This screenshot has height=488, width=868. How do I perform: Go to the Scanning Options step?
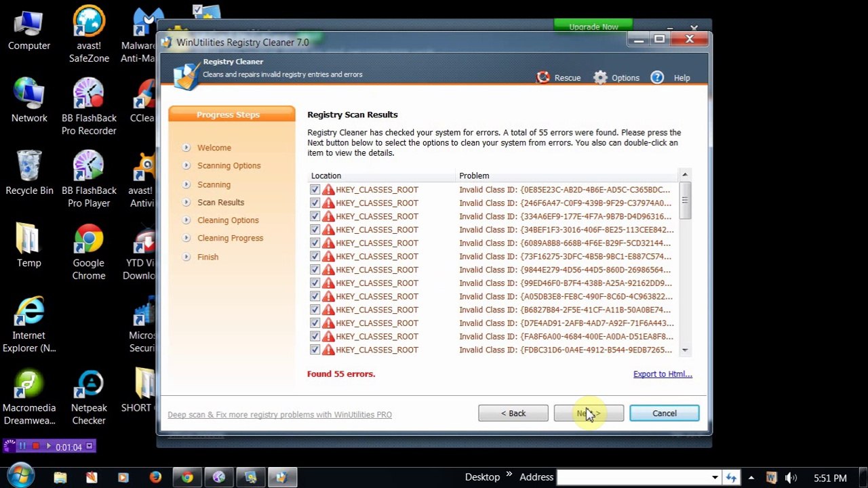tap(229, 165)
